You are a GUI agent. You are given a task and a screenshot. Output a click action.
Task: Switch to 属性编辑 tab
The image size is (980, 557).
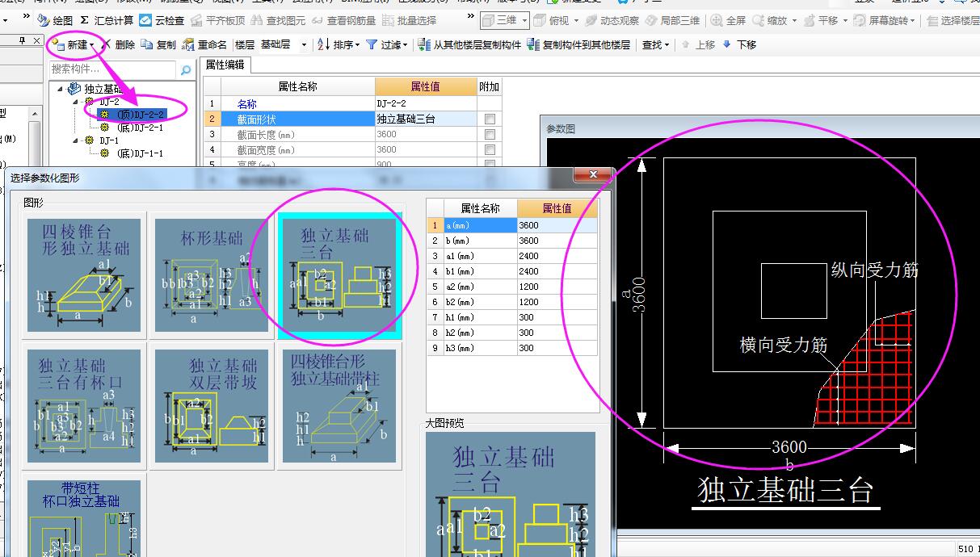(225, 65)
